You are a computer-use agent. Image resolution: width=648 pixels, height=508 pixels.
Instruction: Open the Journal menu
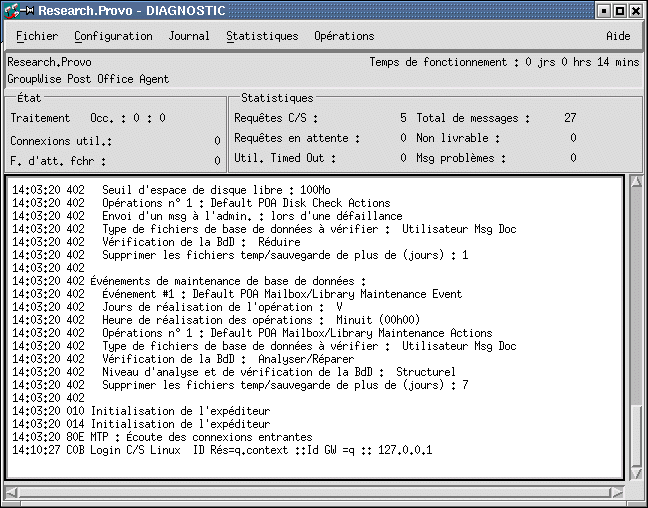189,36
